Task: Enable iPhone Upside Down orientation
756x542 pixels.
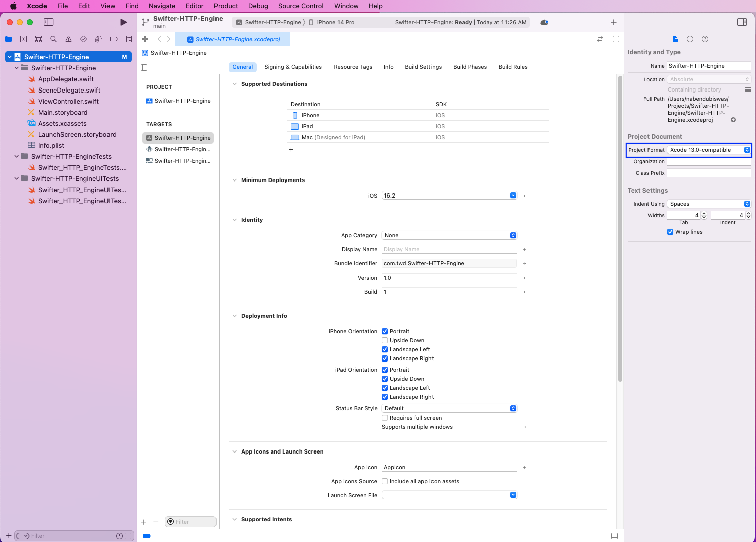Action: tap(385, 340)
